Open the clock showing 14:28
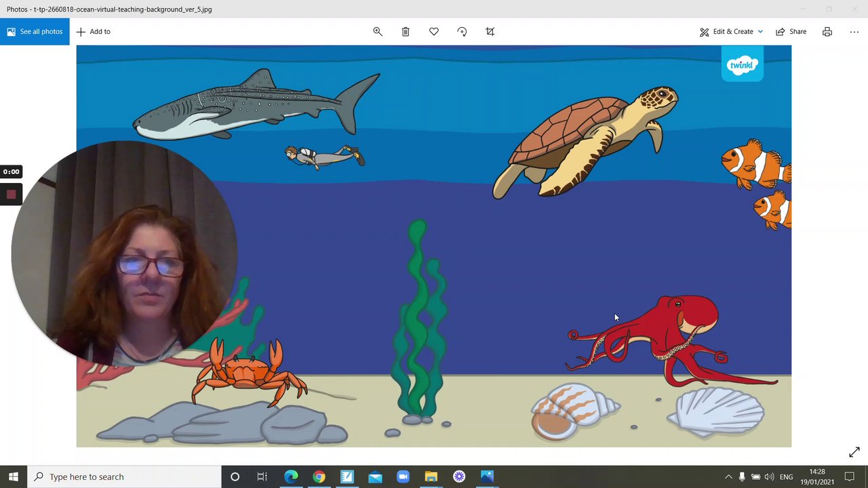The width and height of the screenshot is (868, 488). coord(817,476)
